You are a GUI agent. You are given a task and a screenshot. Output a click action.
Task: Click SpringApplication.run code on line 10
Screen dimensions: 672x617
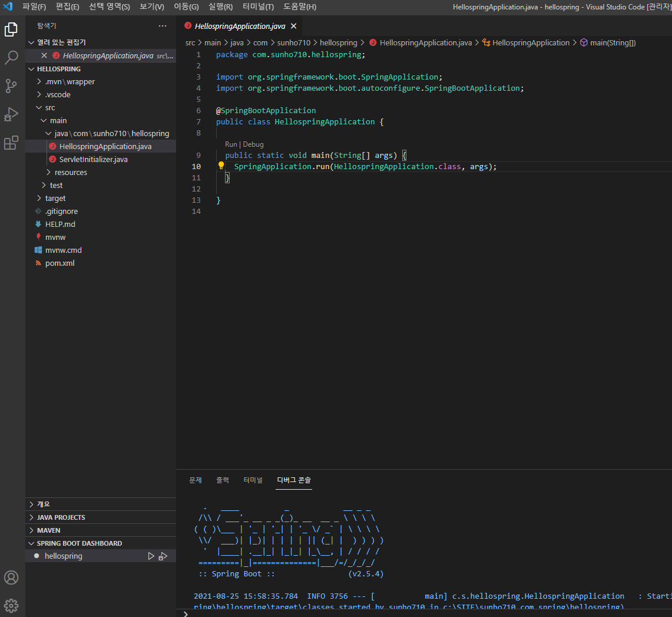click(x=282, y=166)
